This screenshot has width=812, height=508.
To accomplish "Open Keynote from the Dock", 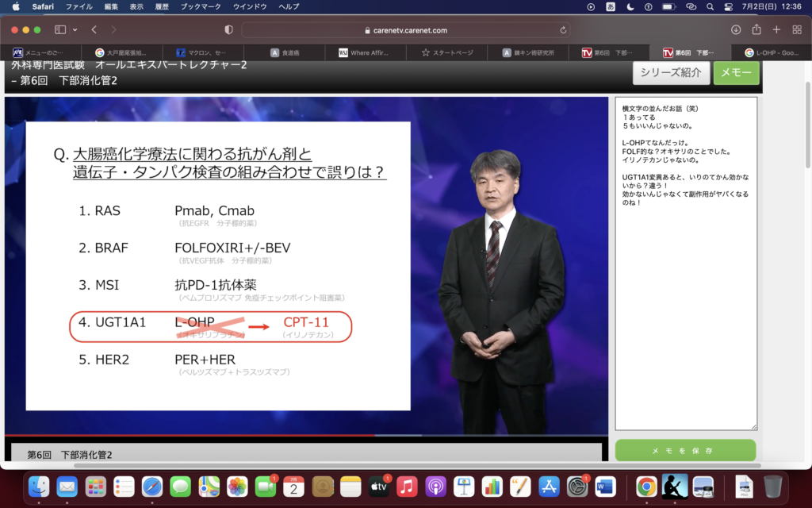I will click(x=464, y=486).
